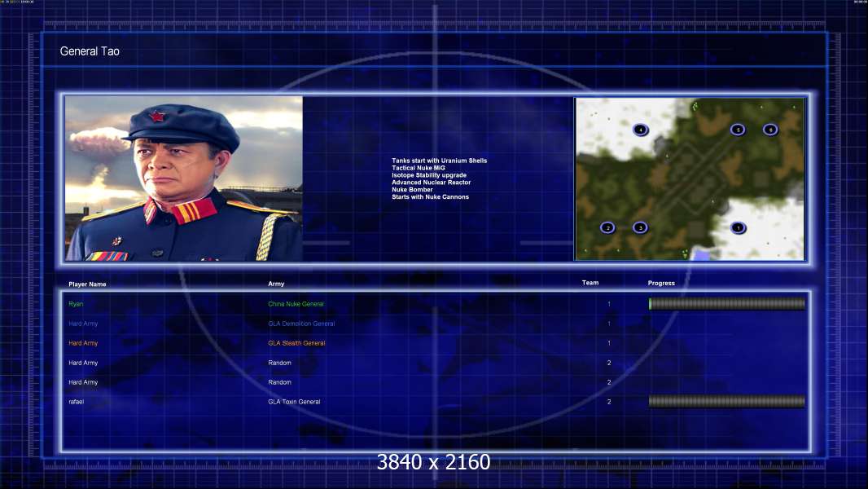This screenshot has width=868, height=489.
Task: Click 'Nuke Bomber' feature line
Action: pyautogui.click(x=412, y=189)
